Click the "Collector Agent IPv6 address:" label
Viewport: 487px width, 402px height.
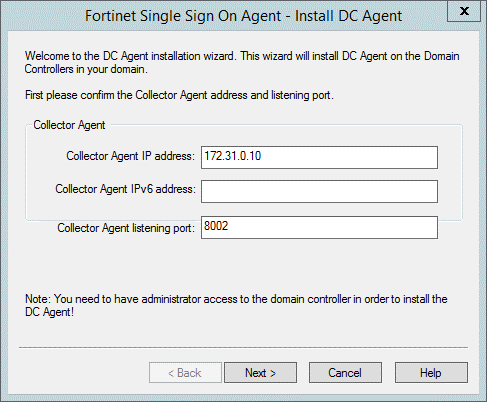(125, 189)
